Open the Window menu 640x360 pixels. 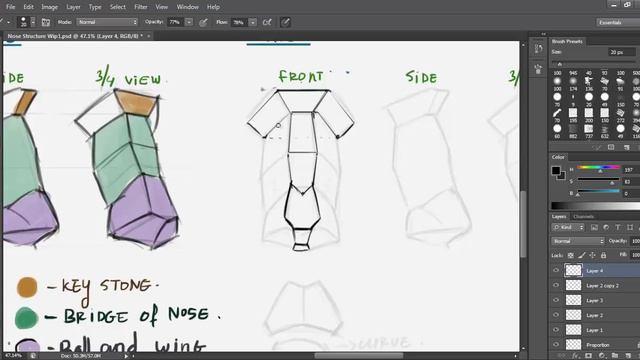click(x=187, y=7)
